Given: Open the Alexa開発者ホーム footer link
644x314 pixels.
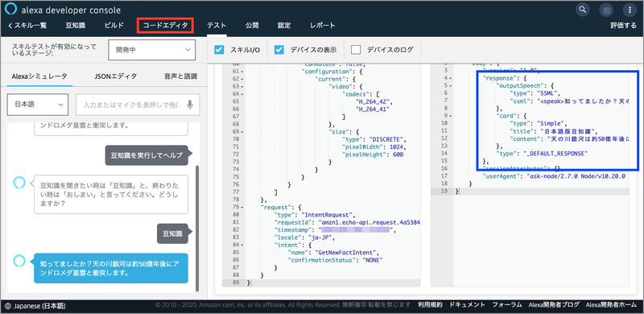Looking at the screenshot, I should 611,304.
